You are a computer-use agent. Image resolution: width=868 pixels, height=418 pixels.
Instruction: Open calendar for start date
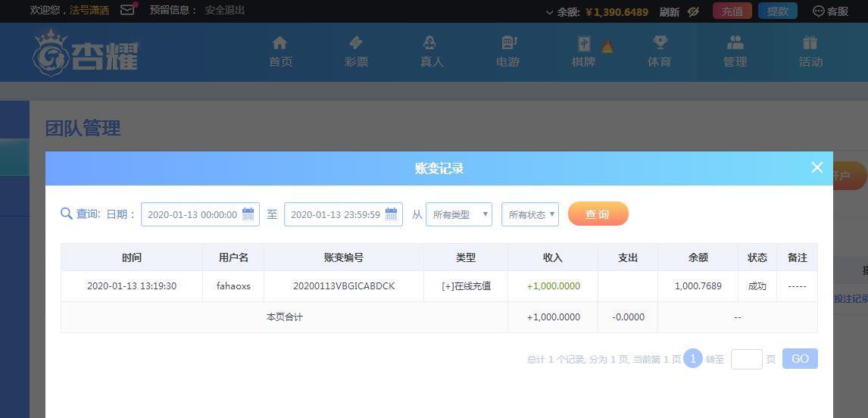[x=248, y=214]
